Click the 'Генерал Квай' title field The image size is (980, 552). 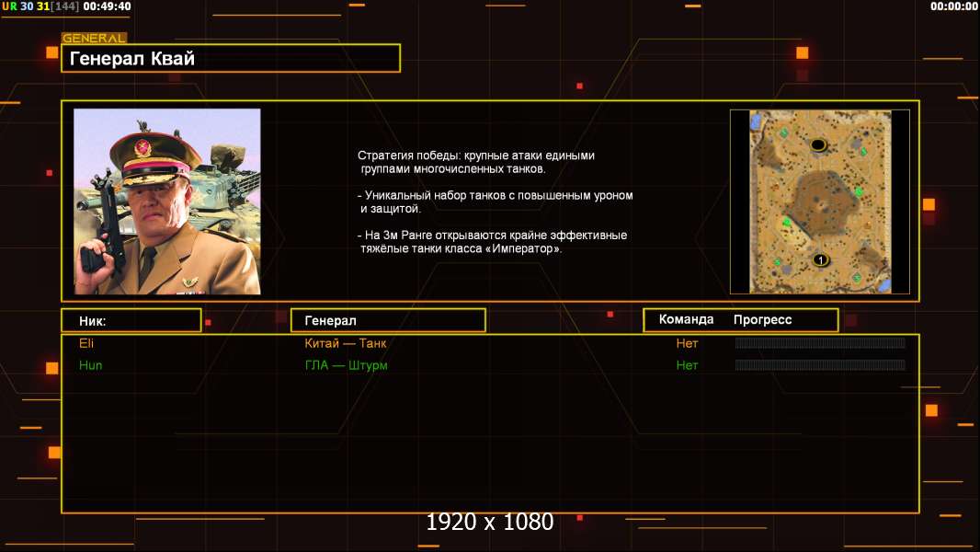(231, 58)
